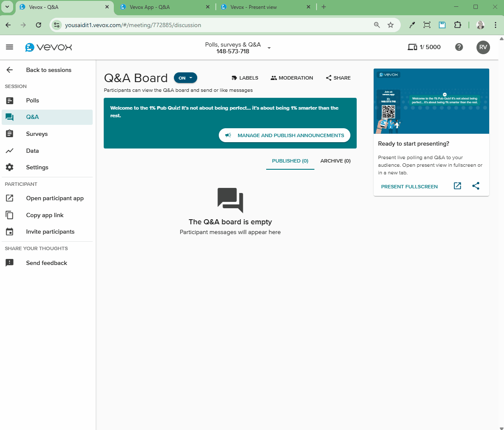Expand the session name dropdown arrow
This screenshot has height=430, width=504.
[x=269, y=48]
